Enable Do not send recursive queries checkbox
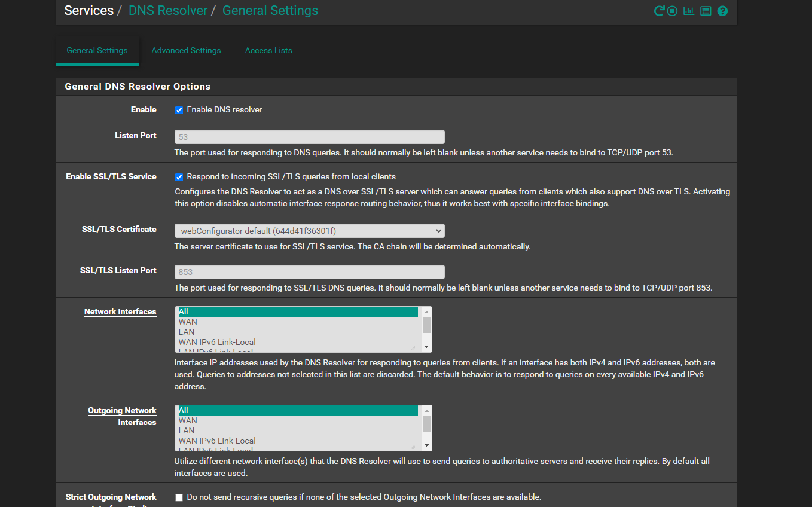812x507 pixels. 179,497
